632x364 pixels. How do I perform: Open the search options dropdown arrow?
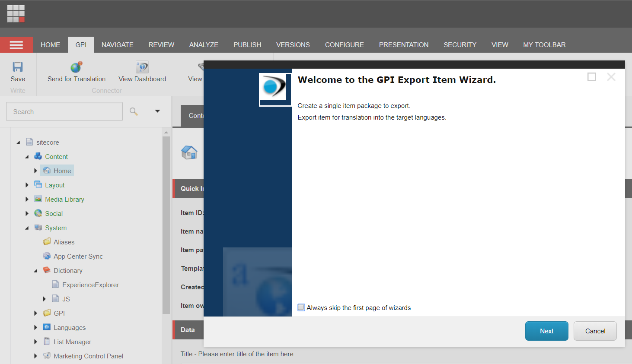tap(157, 111)
